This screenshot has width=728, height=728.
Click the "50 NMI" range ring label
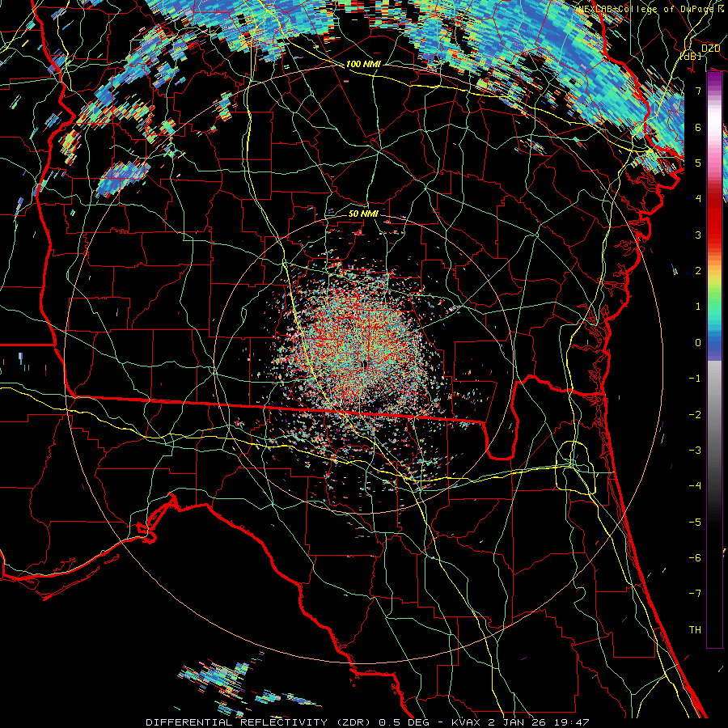click(363, 214)
